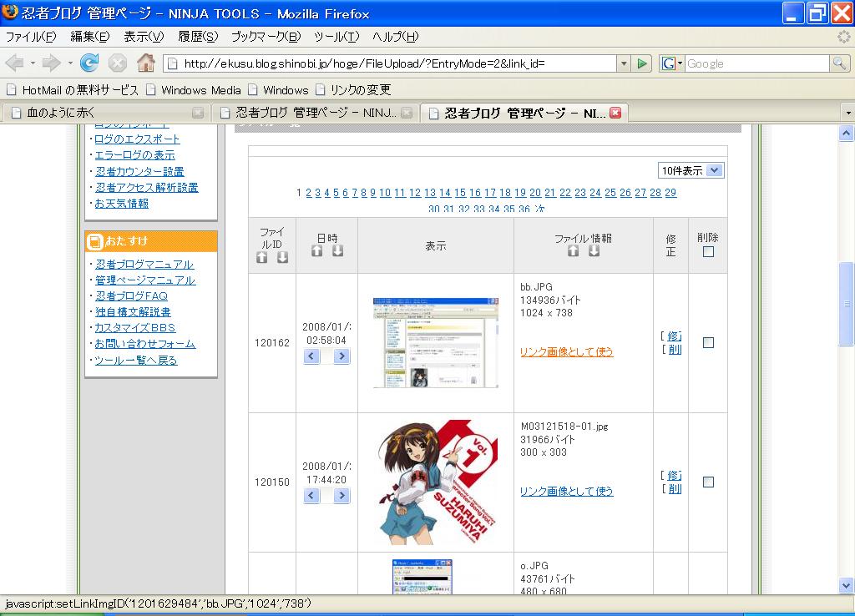
Task: Open the Home page icon
Action: pos(145,63)
